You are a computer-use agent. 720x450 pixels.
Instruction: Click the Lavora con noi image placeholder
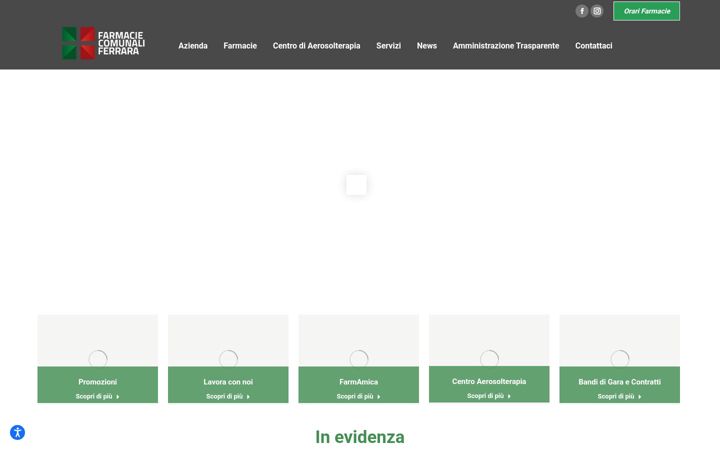coord(228,340)
